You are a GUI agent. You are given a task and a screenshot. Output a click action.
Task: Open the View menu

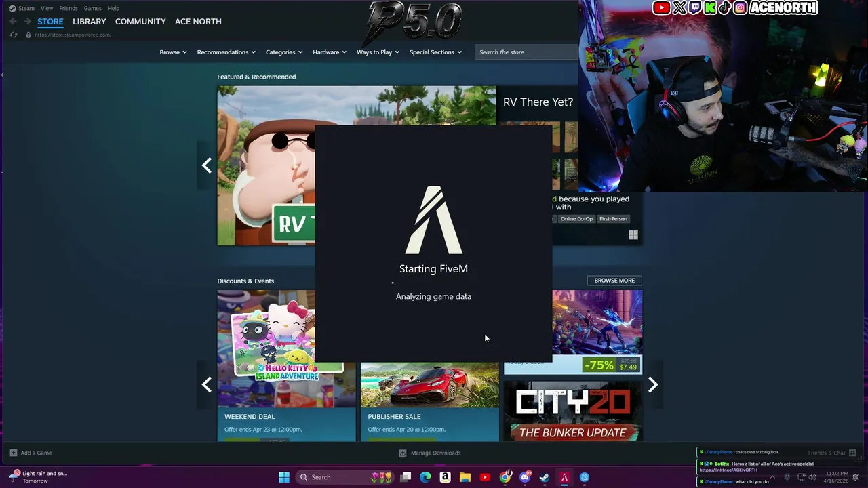pyautogui.click(x=47, y=8)
